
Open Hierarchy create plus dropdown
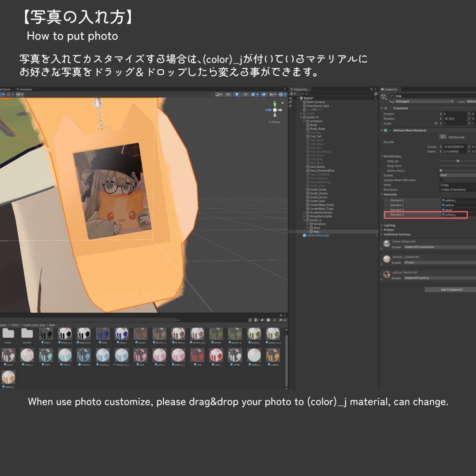pyautogui.click(x=293, y=94)
